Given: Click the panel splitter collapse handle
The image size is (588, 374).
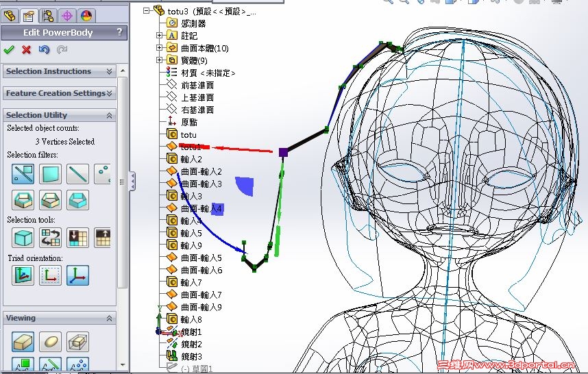Looking at the screenshot, I should [133, 182].
